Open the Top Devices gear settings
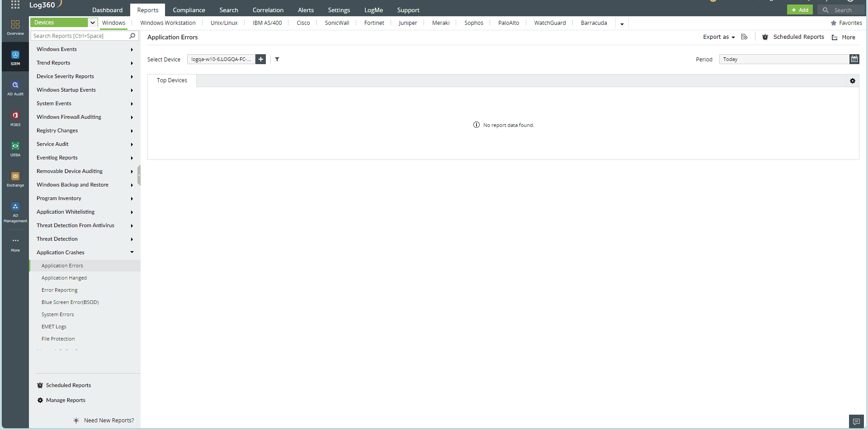 click(x=853, y=81)
